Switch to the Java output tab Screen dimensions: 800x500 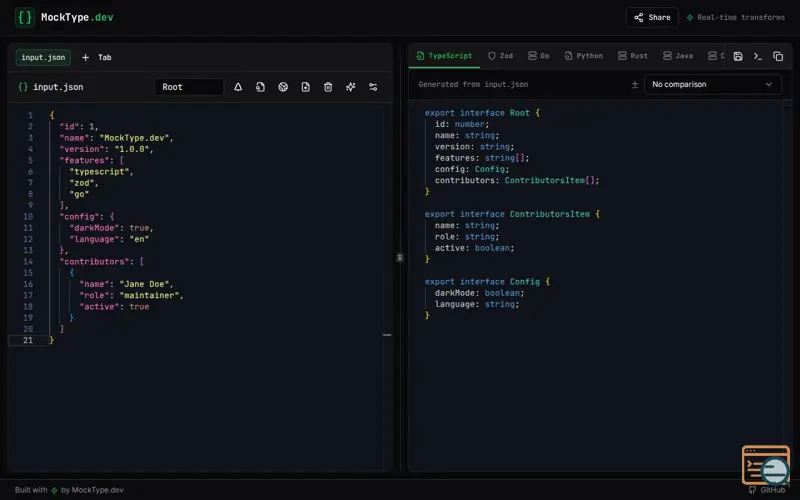coord(678,56)
